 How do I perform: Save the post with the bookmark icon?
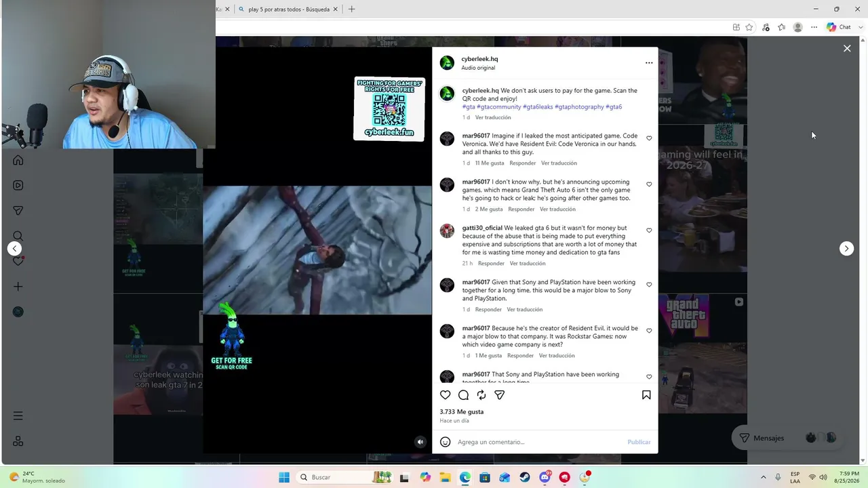646,395
